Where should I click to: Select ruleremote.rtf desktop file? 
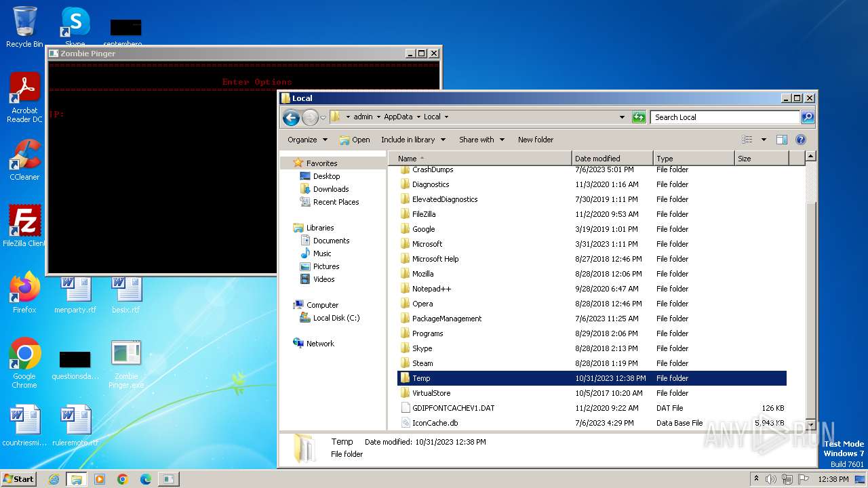coord(75,426)
